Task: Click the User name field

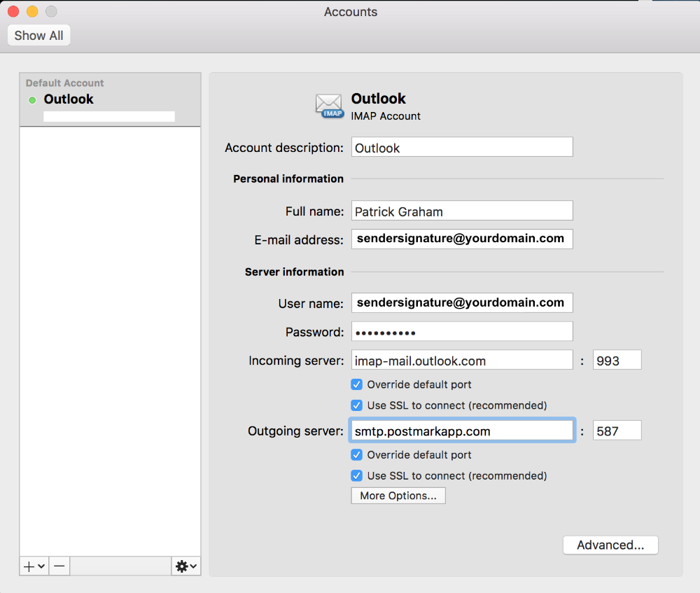Action: (x=461, y=303)
